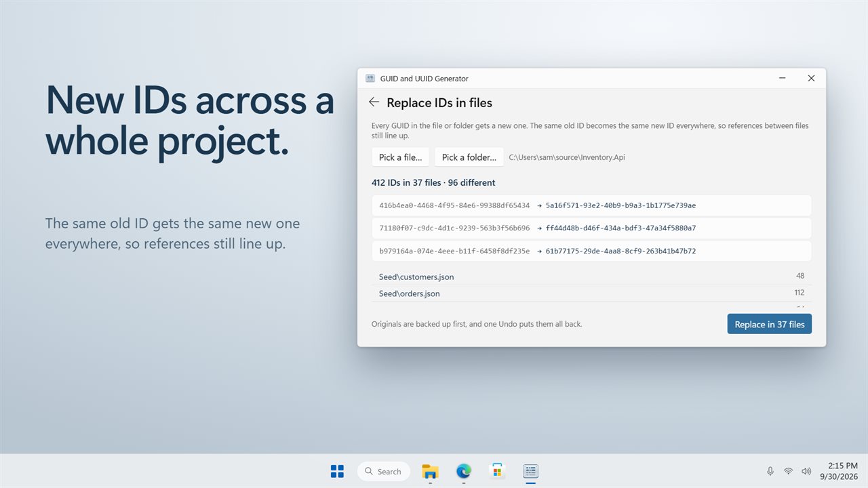
Task: Minimize the GUID and UUID Generator window
Action: click(783, 79)
